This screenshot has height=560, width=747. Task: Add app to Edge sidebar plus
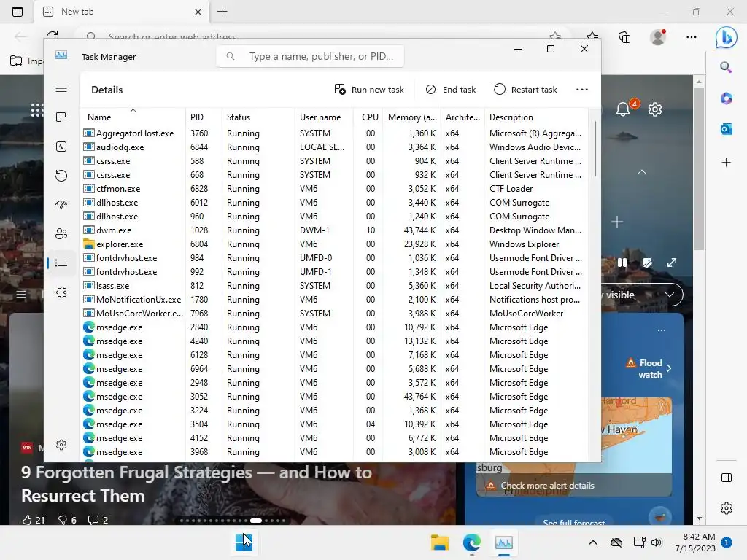tap(726, 163)
